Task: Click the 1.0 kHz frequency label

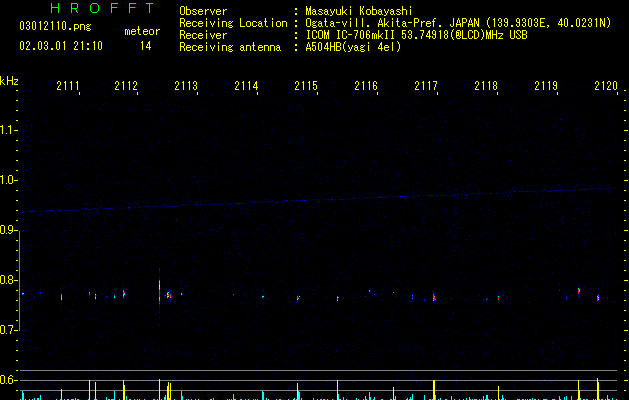Action: click(8, 180)
